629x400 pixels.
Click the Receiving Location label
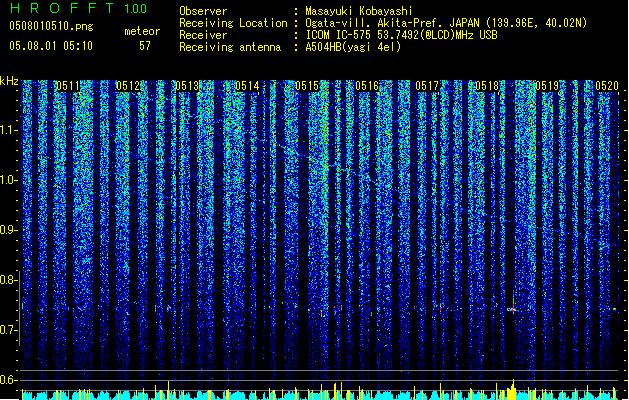[233, 23]
